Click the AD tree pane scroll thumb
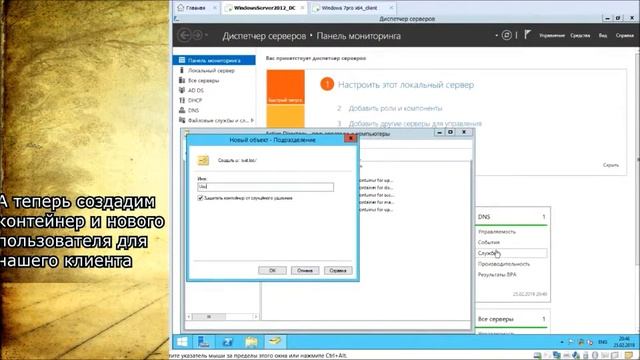640x360 pixels. click(x=209, y=316)
